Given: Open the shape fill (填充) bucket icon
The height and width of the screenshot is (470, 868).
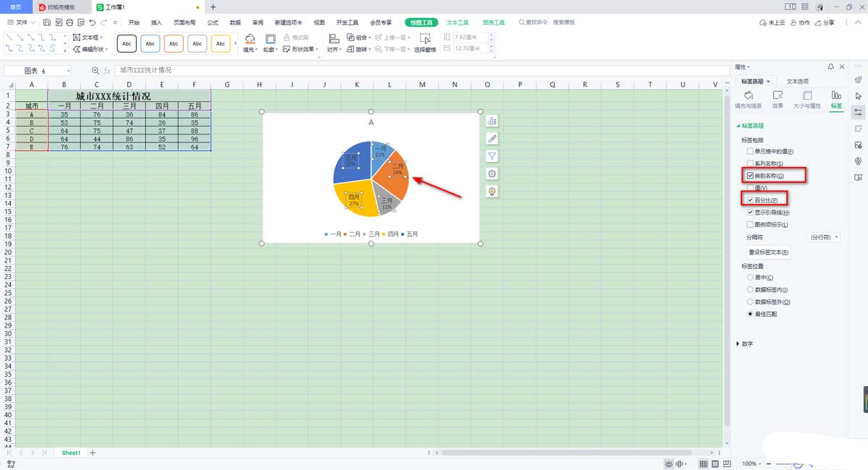Looking at the screenshot, I should (250, 38).
